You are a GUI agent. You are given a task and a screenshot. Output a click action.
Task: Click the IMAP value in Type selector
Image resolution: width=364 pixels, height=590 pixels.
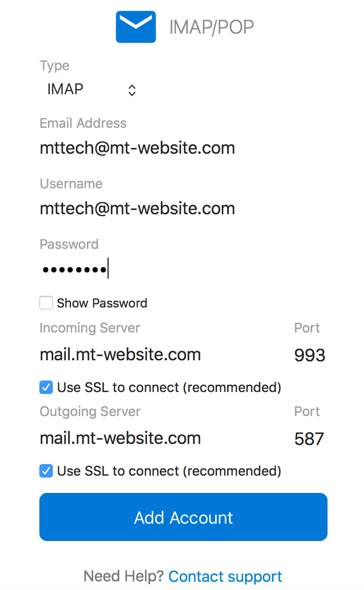pyautogui.click(x=65, y=89)
